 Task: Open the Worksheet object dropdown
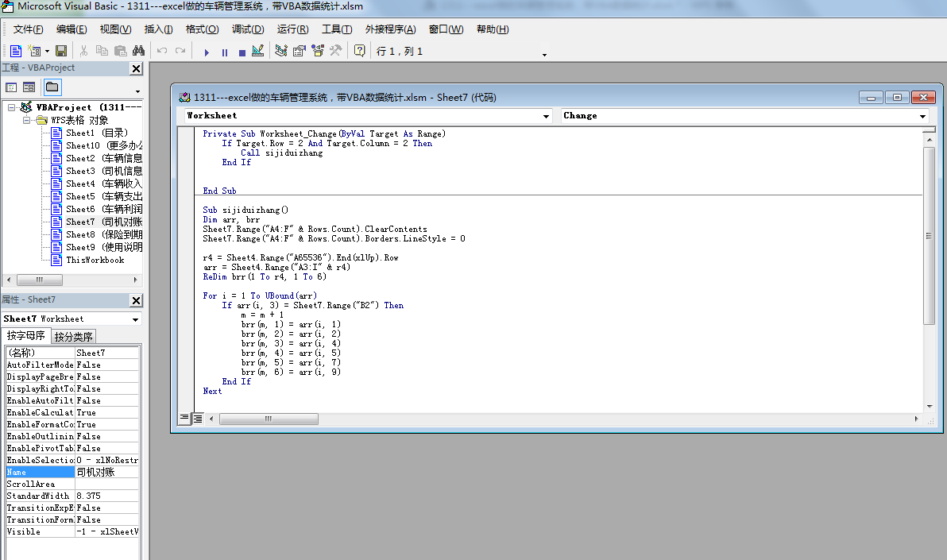[x=546, y=116]
